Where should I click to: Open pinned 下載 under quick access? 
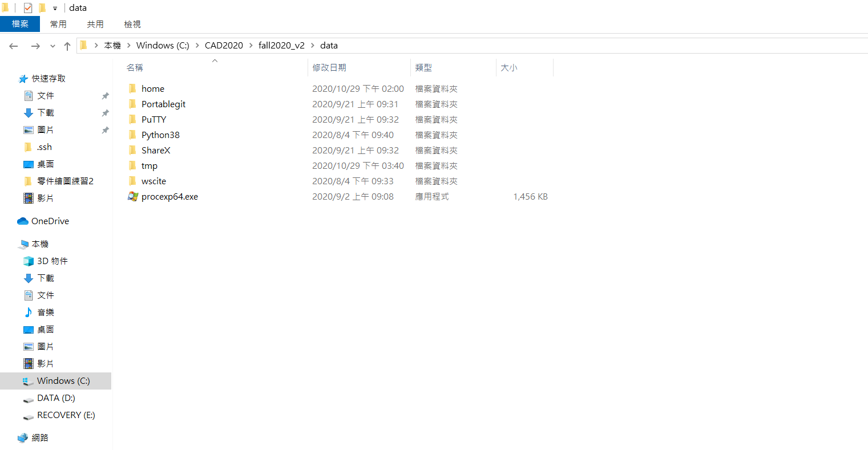click(46, 113)
